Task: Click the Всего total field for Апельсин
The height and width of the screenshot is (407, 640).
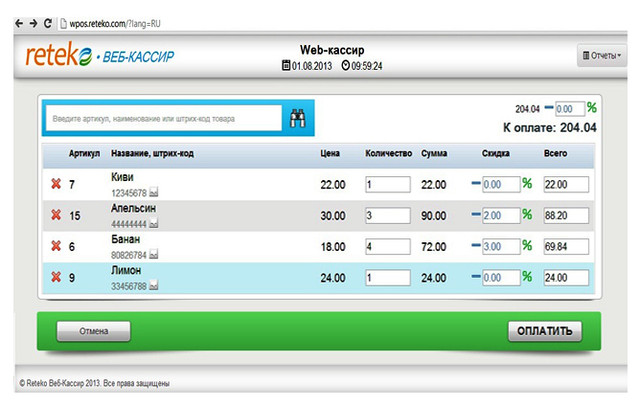Action: 565,216
